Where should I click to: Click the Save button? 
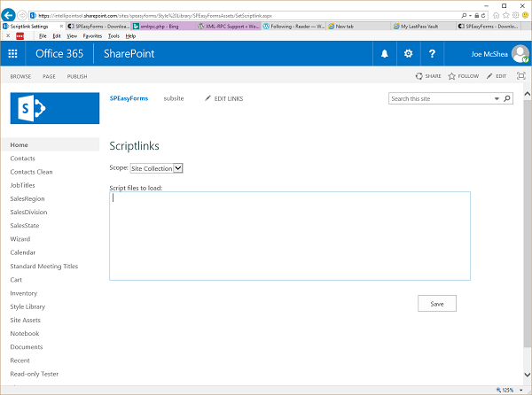[x=437, y=304]
